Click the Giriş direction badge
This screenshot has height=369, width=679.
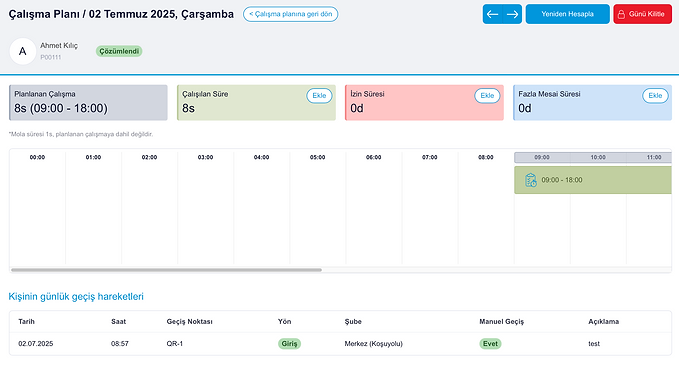coord(289,343)
